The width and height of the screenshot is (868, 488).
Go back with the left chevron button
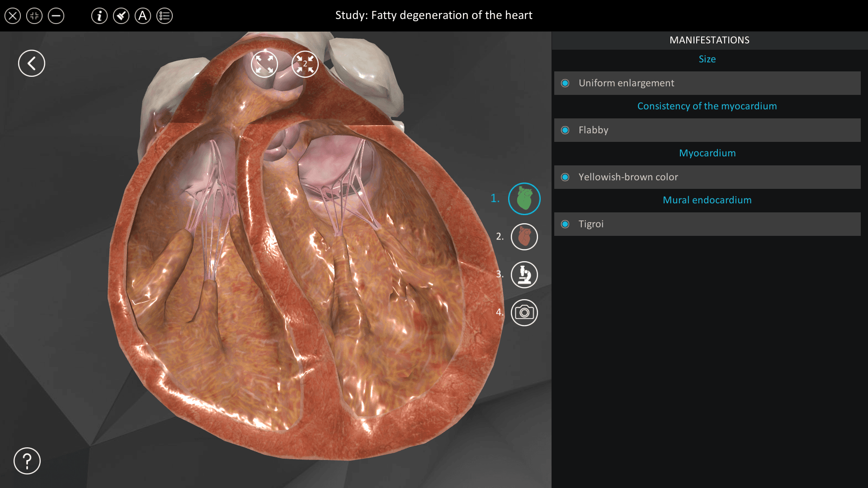32,63
